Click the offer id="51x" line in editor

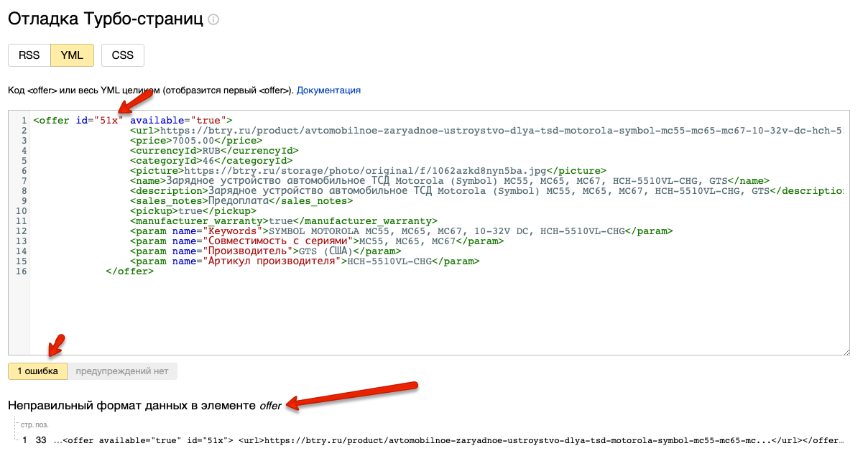133,121
